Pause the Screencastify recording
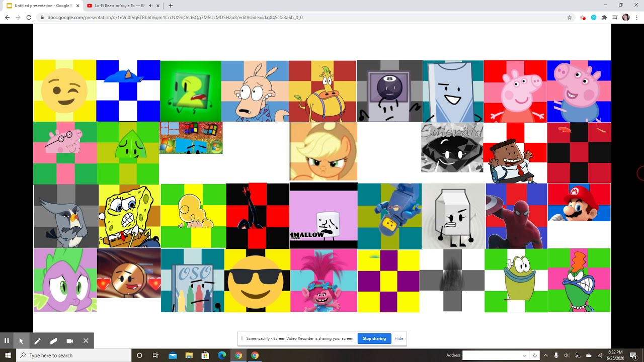The image size is (644, 362). tap(7, 340)
